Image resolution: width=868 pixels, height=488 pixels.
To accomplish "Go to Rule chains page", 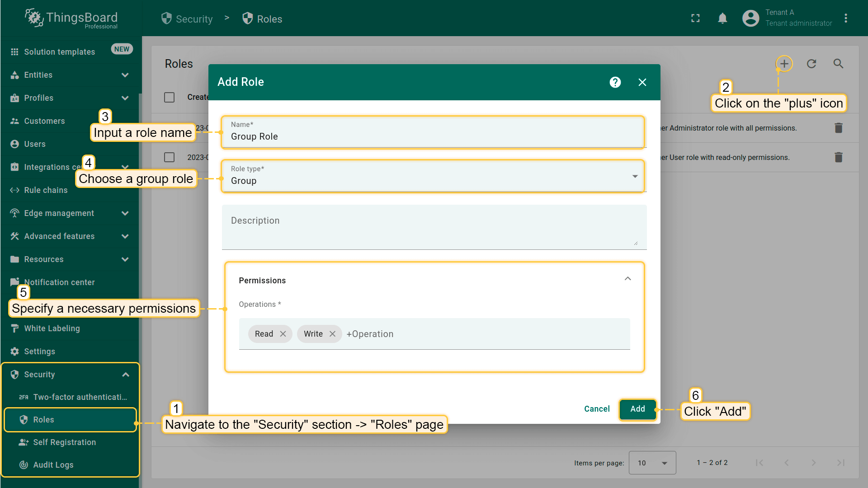I will [46, 190].
